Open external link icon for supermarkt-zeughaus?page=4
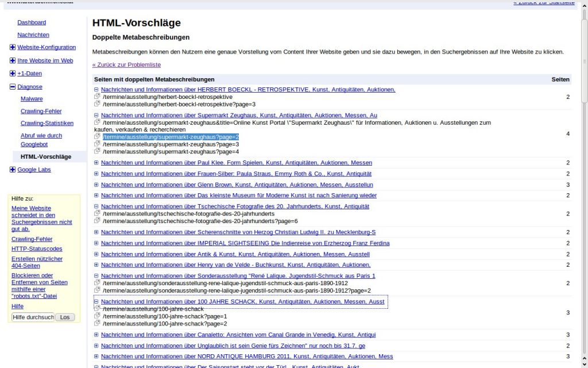This screenshot has height=368, width=588. [x=97, y=151]
